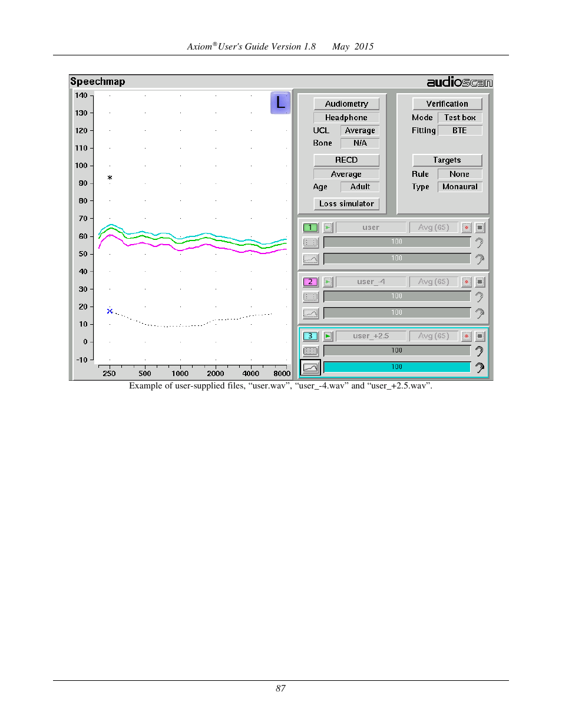This screenshot has height=728, width=562.
Task: Stop test 3 with square button
Action: 480,336
